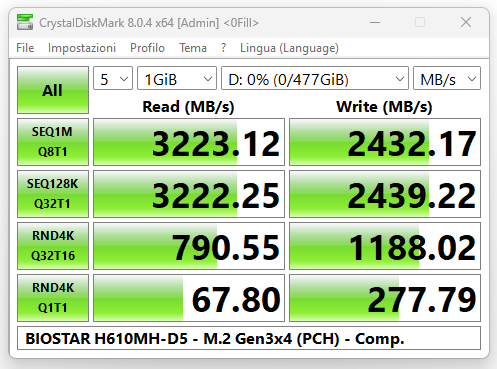Select the SEQ128K write result 2439.22

click(x=385, y=194)
